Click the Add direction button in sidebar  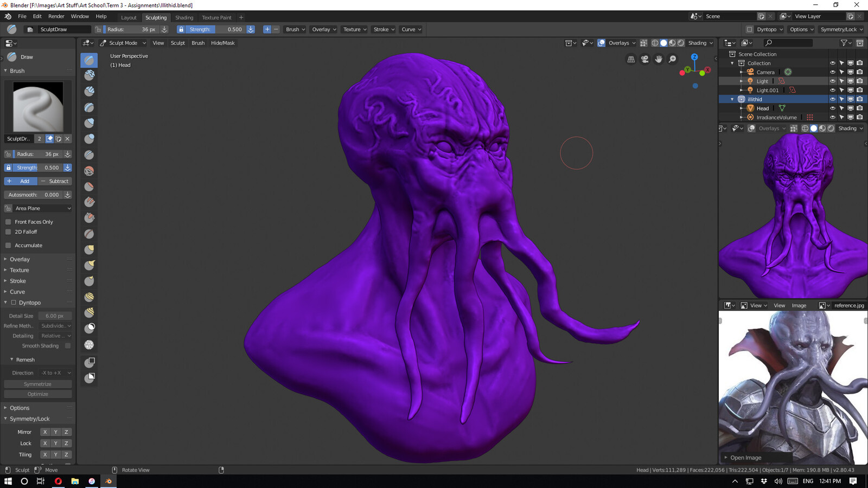point(21,181)
